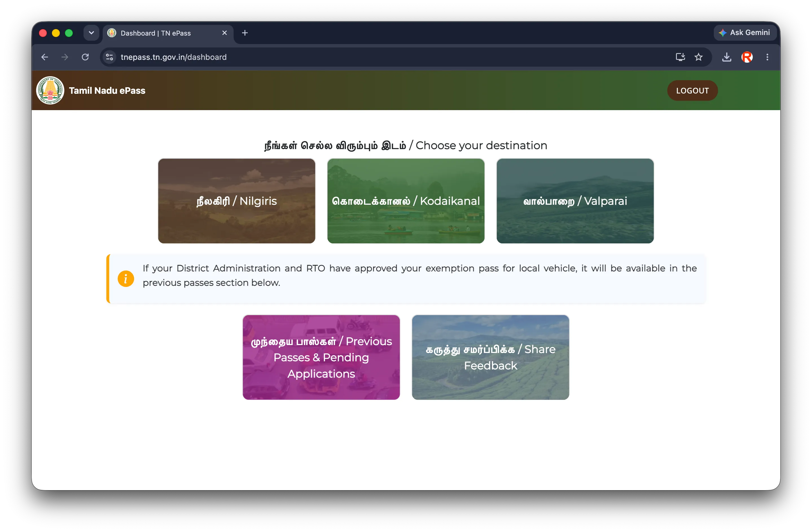Click the Tamil Nadu government emblem logo
812x532 pixels.
50,90
